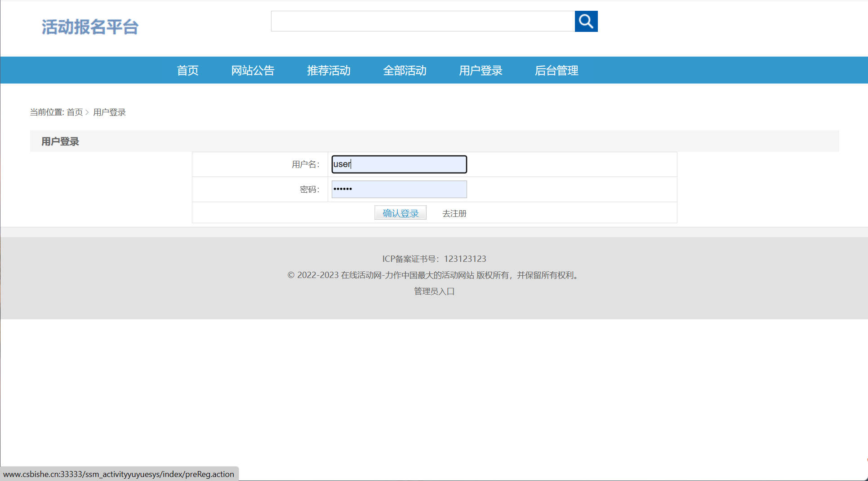
Task: Click the username input containing user
Action: [399, 164]
